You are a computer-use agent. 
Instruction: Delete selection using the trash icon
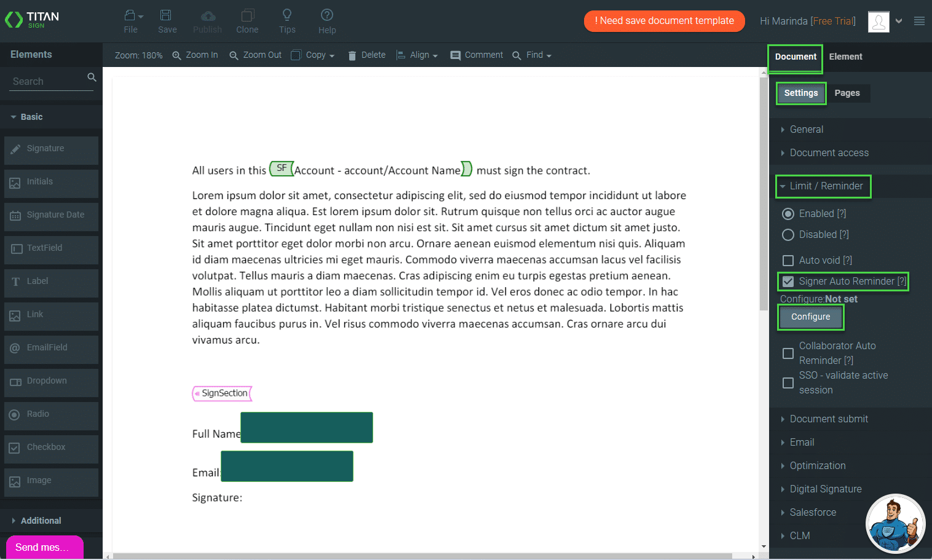(x=352, y=55)
